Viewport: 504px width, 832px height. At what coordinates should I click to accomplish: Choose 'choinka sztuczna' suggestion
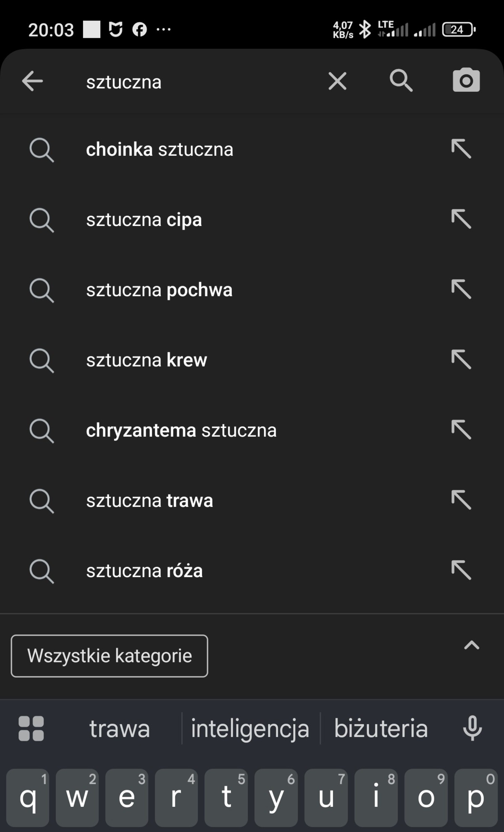[160, 150]
